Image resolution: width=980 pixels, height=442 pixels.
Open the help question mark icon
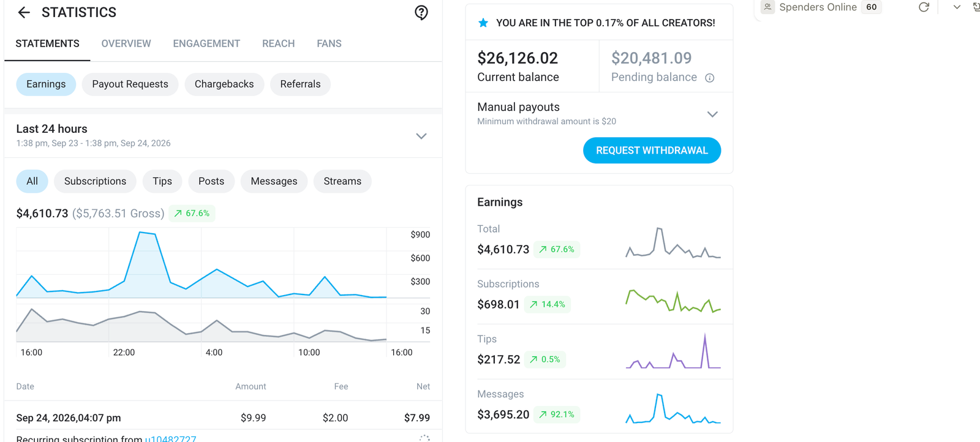tap(421, 13)
